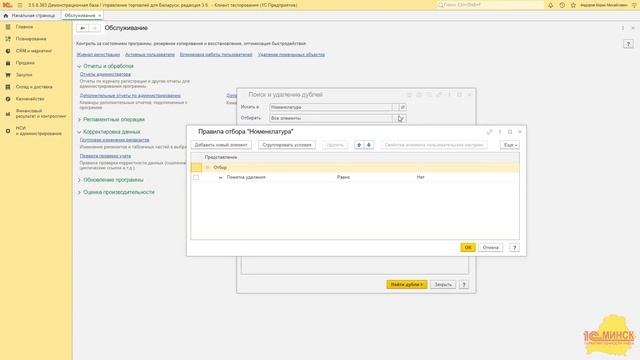
Task: Open history clock icon in top bar
Action: (562, 5)
